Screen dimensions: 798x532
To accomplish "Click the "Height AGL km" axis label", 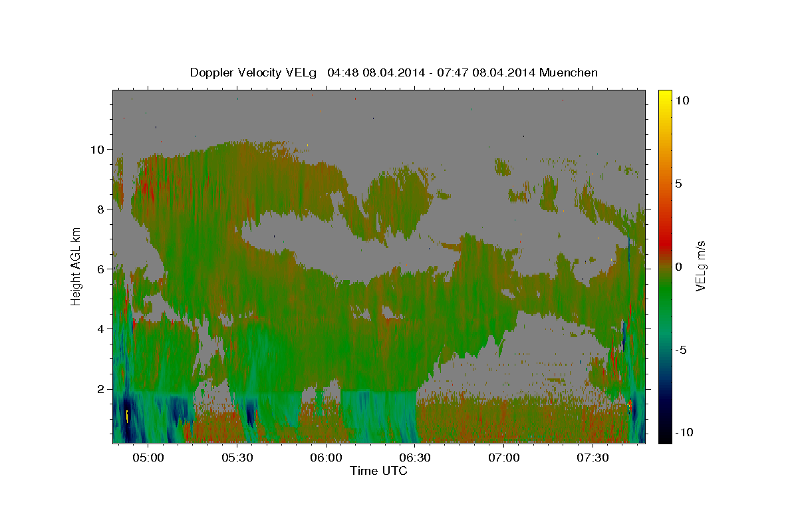I will point(76,266).
